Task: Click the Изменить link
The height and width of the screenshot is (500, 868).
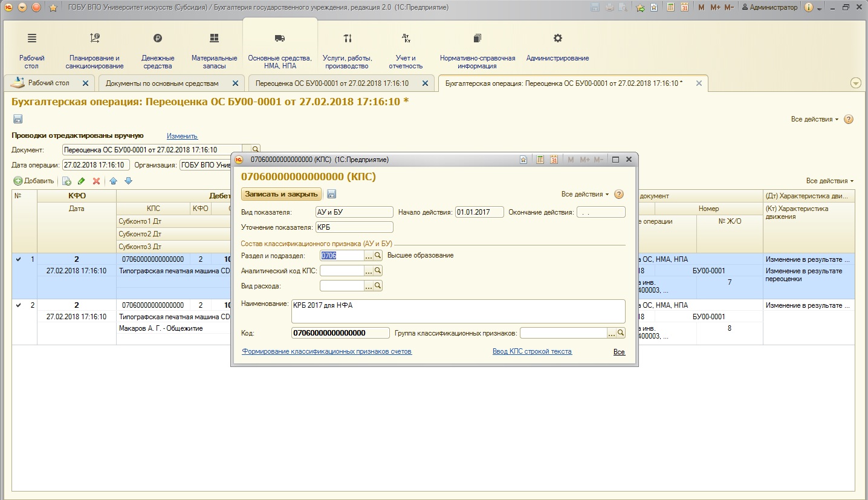Action: pos(182,136)
